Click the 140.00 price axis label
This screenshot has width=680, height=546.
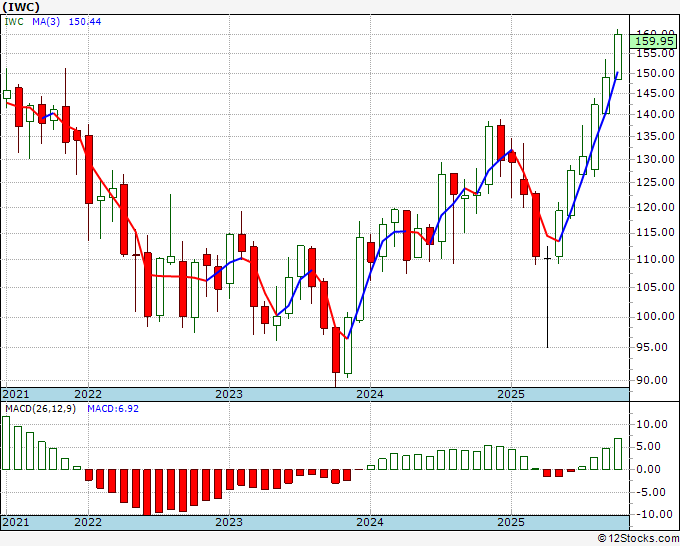pyautogui.click(x=655, y=114)
